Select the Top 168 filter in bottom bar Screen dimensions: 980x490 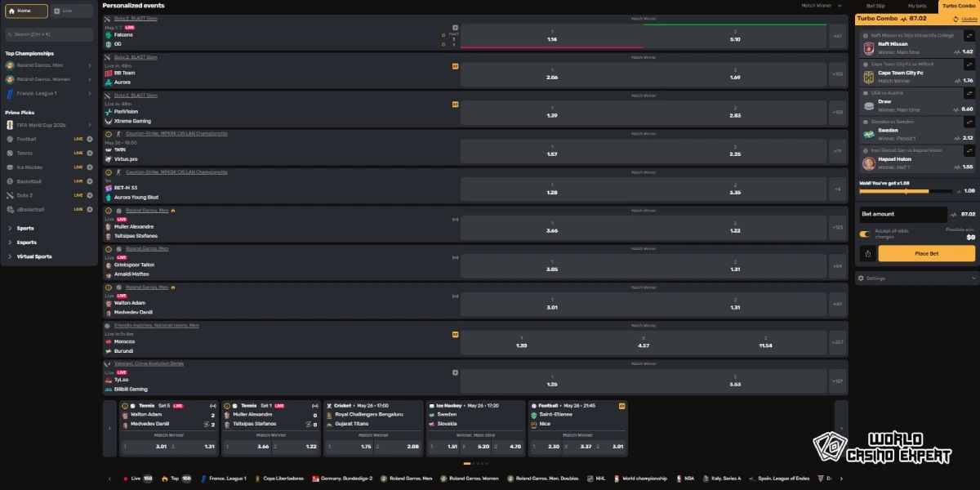[x=176, y=478]
